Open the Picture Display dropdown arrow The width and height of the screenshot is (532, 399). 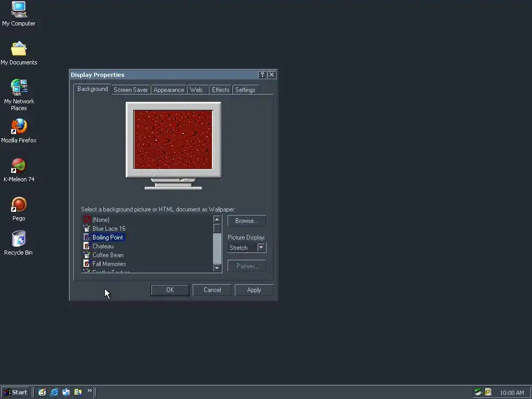pos(261,247)
